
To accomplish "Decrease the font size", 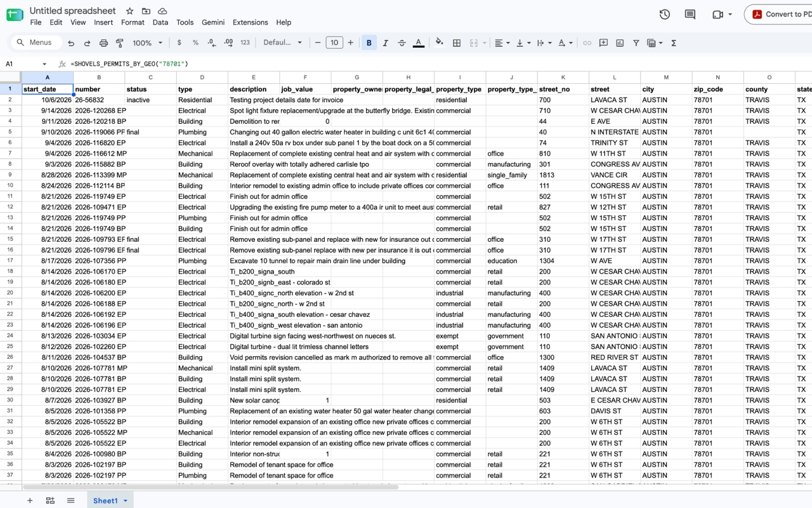I will point(318,43).
